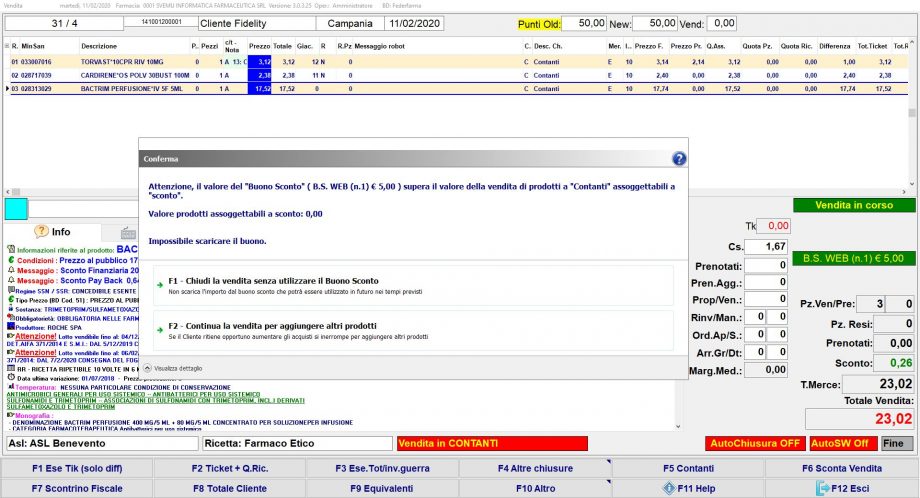Toggle AutoChiusura OFF switch
The image size is (920, 498).
coord(754,443)
